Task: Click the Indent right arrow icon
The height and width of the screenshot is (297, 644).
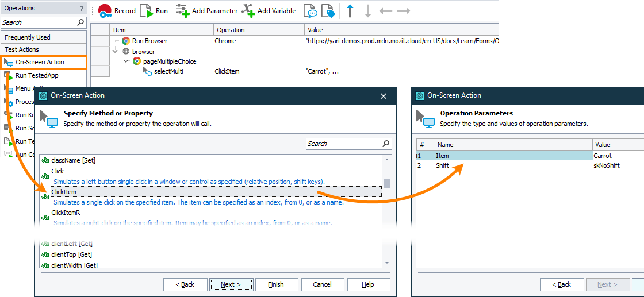Action: click(404, 10)
